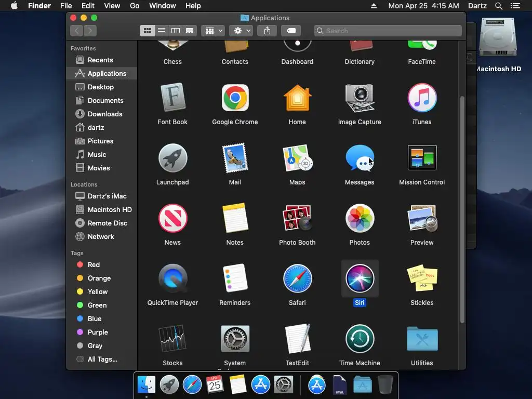This screenshot has width=532, height=399.
Task: Select Network in the sidebar
Action: click(102, 237)
